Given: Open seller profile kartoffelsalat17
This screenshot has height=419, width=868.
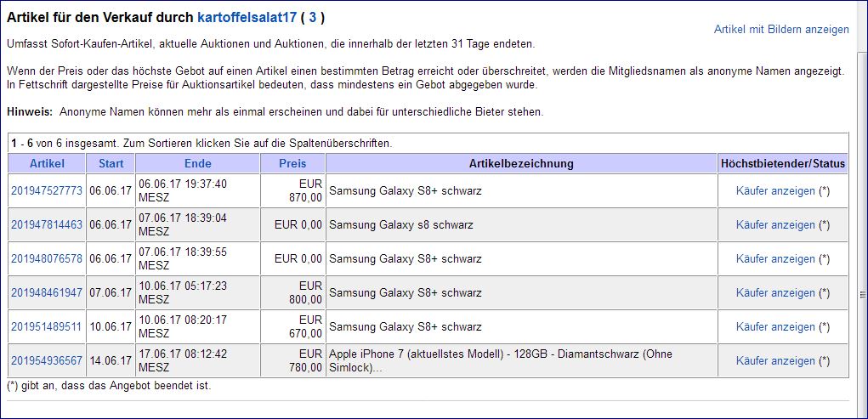Looking at the screenshot, I should [x=246, y=18].
